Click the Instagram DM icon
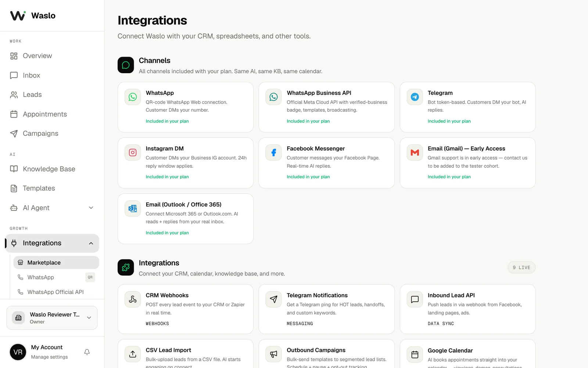Viewport: 588px width, 368px height. [133, 152]
